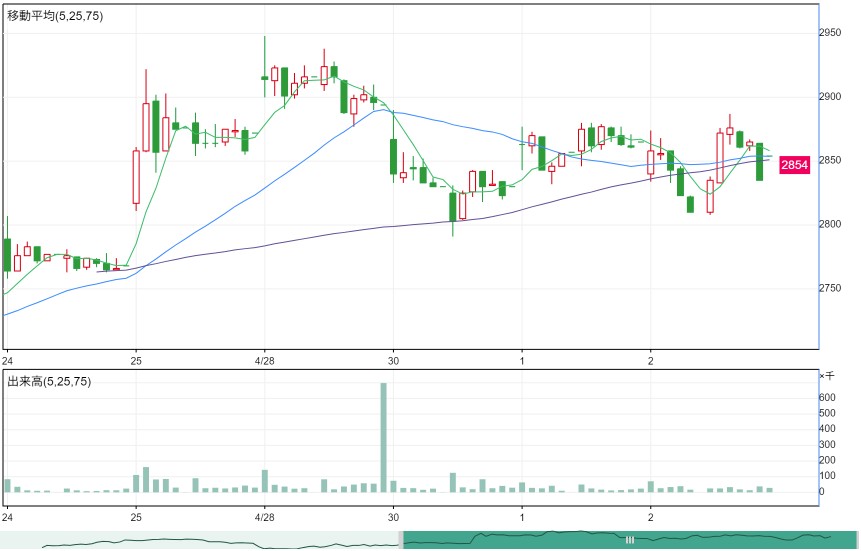Screen dimensions: 861x551
Task: Click the 2950 price axis label
Action: coord(830,32)
